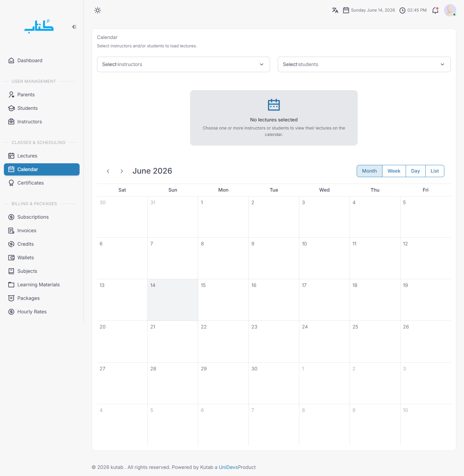The image size is (464, 476).
Task: Click the Parents person icon
Action: [x=11, y=95]
